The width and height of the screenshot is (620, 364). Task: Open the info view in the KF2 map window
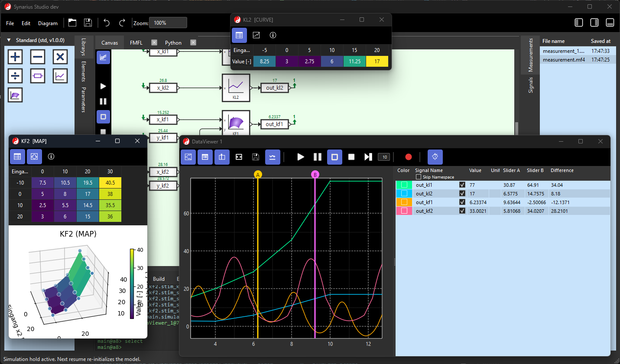(51, 156)
